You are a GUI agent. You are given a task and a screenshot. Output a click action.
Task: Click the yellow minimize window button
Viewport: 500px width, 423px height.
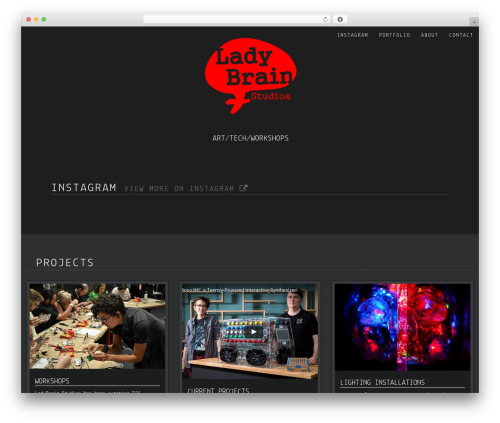[x=36, y=19]
